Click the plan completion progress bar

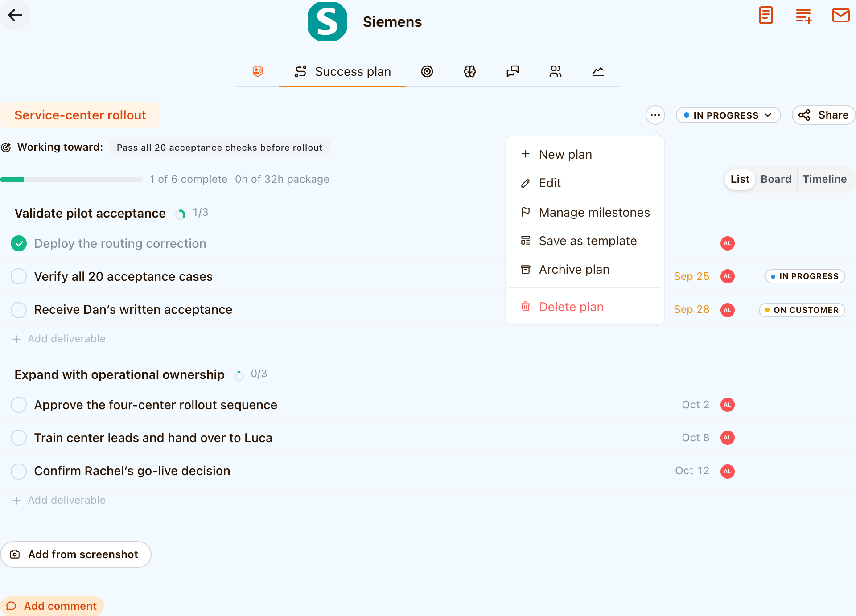71,180
